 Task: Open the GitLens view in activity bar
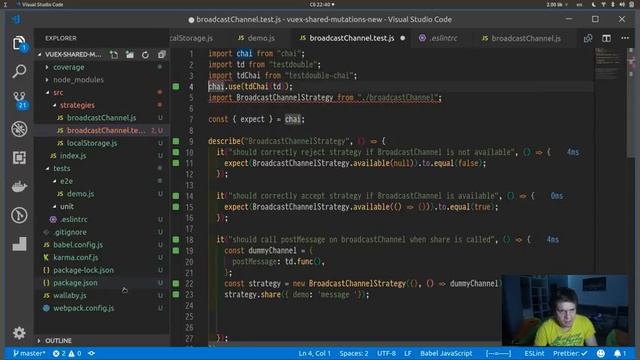[19, 215]
